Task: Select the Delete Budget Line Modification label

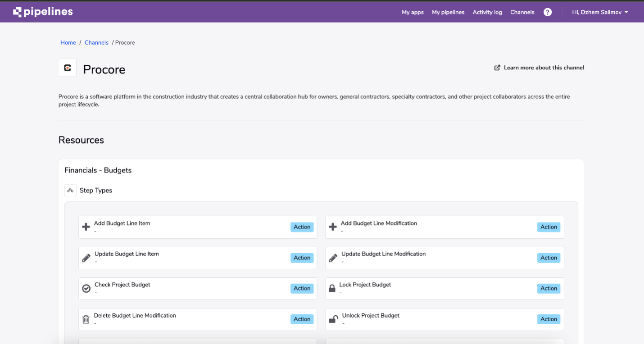Action: pos(135,316)
